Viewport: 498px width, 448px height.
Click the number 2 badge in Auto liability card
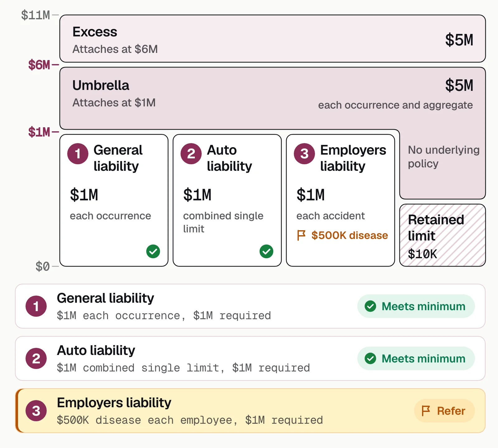pyautogui.click(x=191, y=154)
